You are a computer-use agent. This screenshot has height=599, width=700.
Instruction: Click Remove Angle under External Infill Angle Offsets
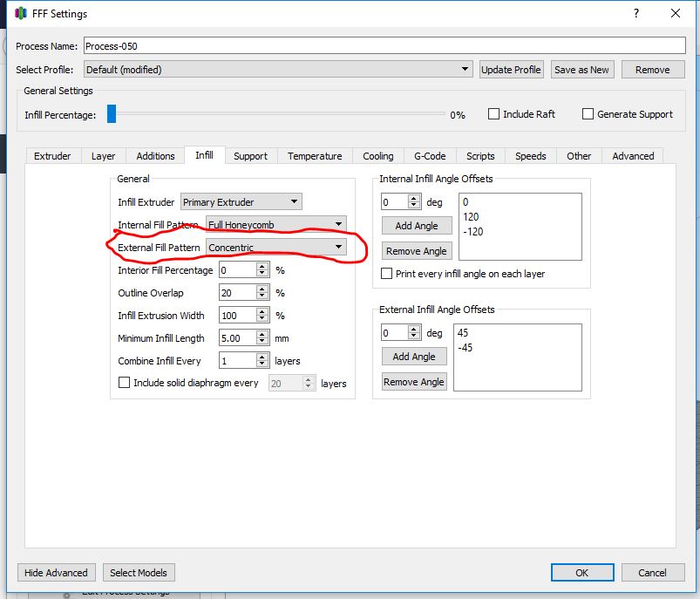[x=414, y=382]
